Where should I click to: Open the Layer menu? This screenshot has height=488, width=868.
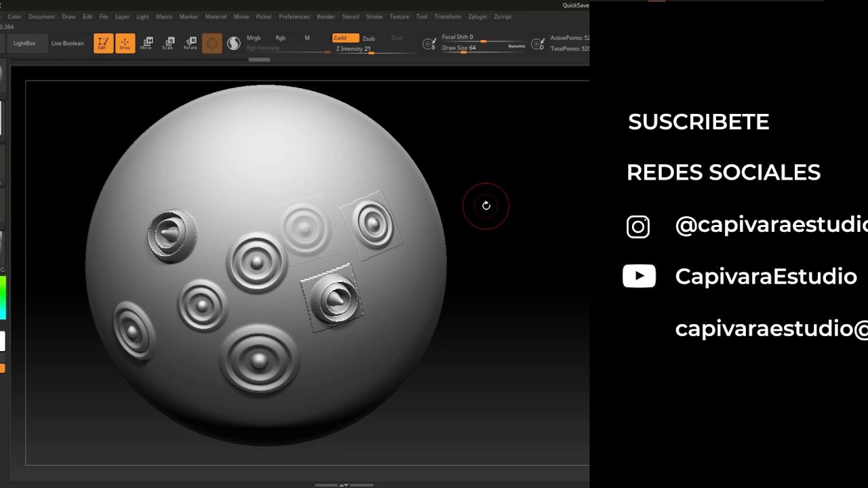click(122, 16)
